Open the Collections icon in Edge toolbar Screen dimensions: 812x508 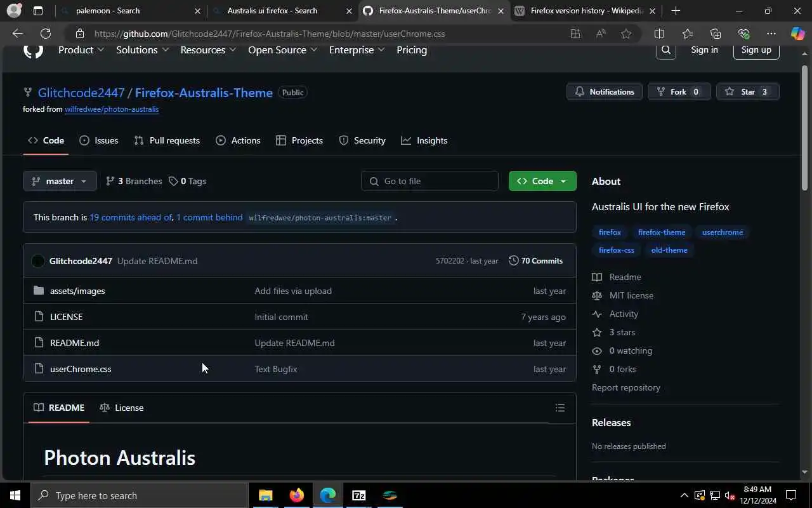pos(716,34)
